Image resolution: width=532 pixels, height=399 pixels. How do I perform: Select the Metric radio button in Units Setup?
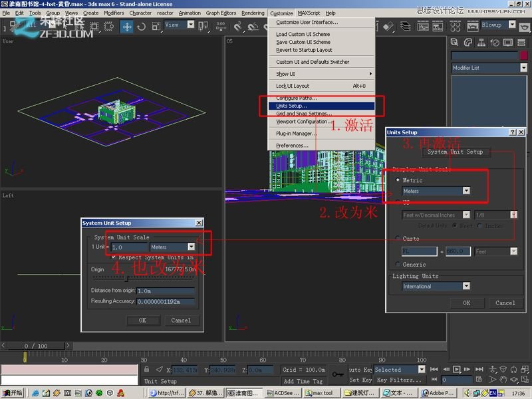point(396,180)
